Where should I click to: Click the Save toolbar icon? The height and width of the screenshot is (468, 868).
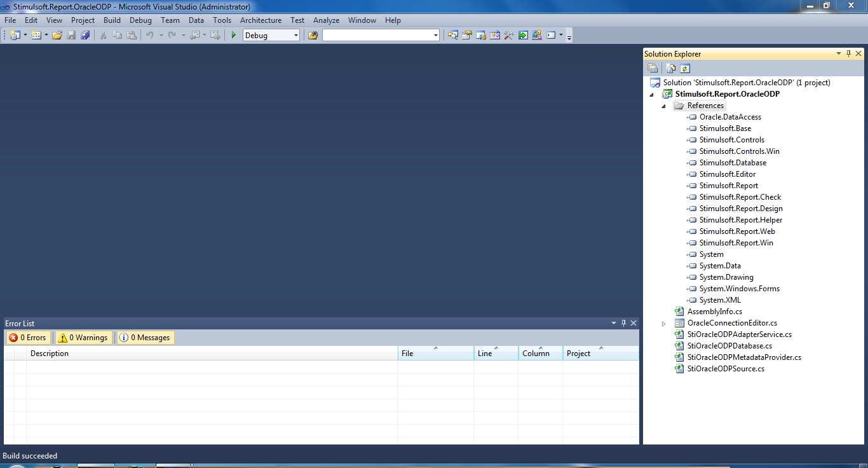(71, 36)
